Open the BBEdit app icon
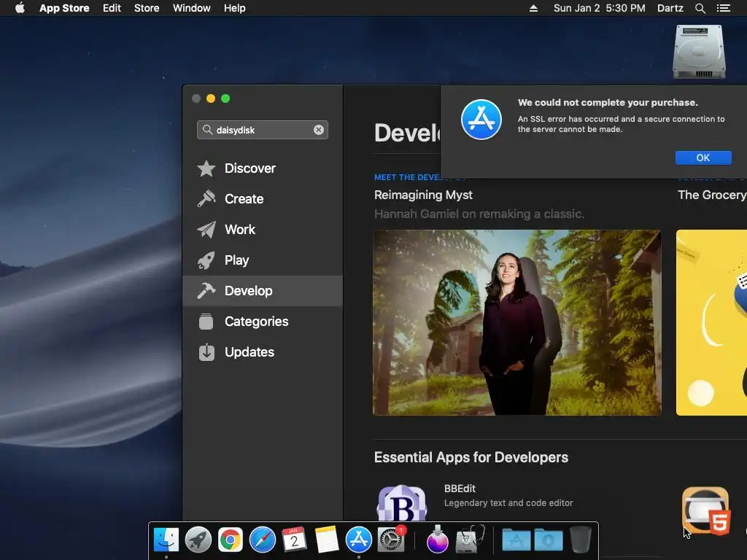The image size is (747, 560). pyautogui.click(x=402, y=503)
